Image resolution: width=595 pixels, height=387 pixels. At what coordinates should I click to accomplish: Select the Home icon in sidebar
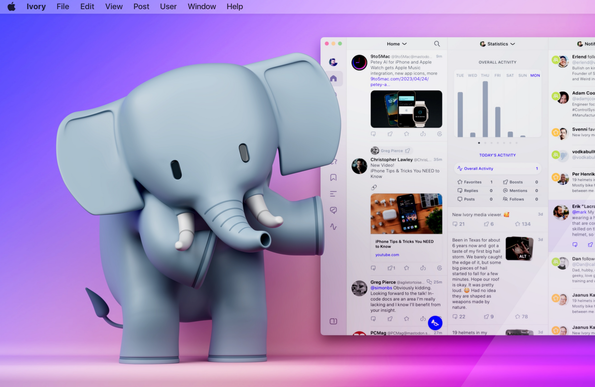tap(334, 79)
